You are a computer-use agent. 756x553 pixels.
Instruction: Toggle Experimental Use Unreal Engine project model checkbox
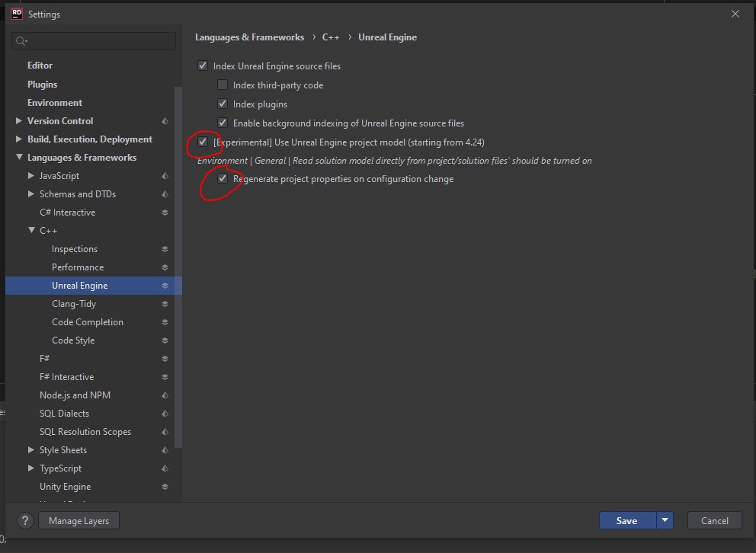203,142
